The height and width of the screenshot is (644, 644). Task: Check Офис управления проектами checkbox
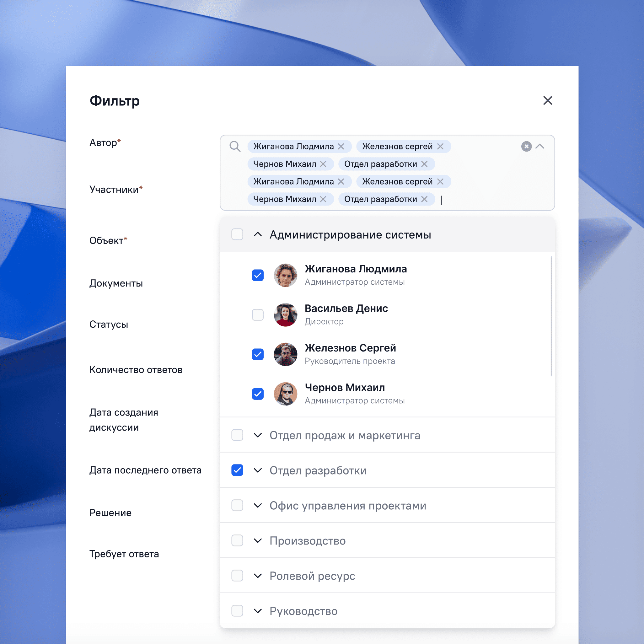click(x=237, y=505)
